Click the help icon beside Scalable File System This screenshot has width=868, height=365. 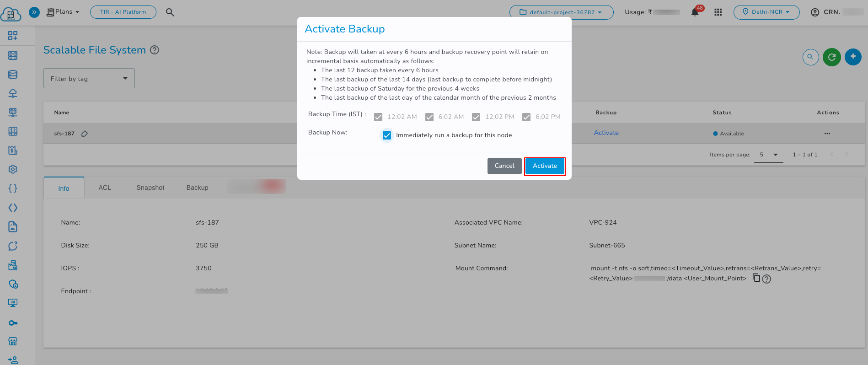[155, 50]
